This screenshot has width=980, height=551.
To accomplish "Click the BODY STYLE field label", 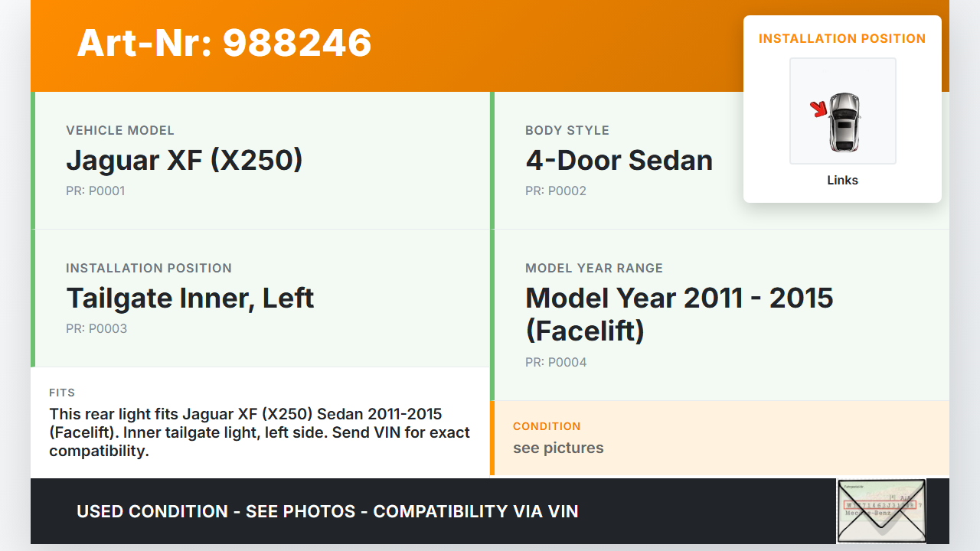I will 567,130.
